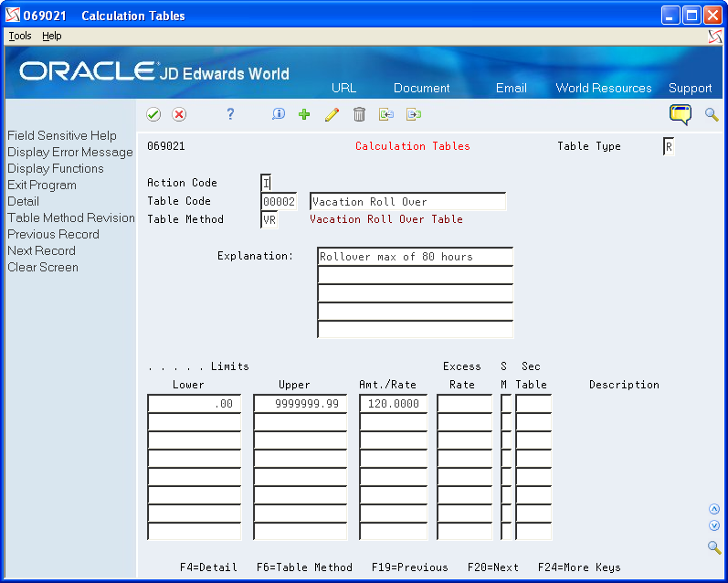The image size is (728, 583).
Task: Select Clear Screen in sidebar
Action: pyautogui.click(x=43, y=267)
